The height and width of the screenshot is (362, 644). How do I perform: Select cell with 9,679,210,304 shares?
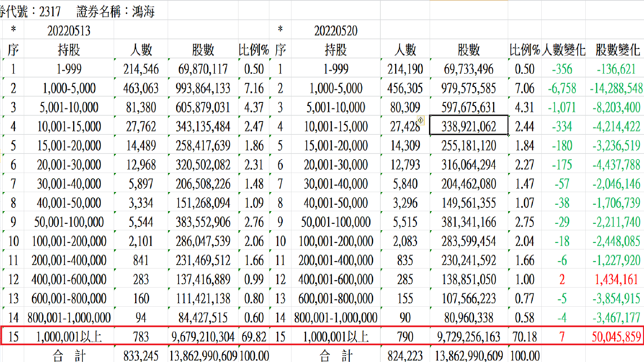[203, 337]
